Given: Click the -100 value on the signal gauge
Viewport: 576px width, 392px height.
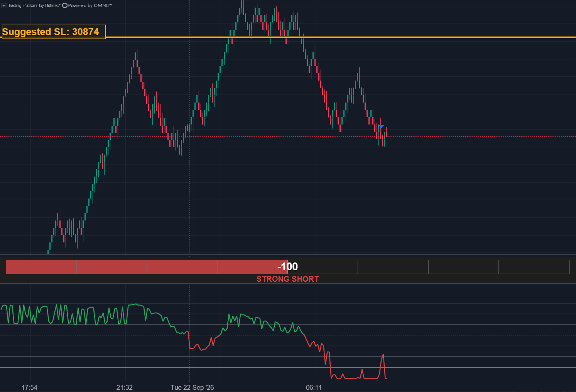Looking at the screenshot, I should point(288,267).
